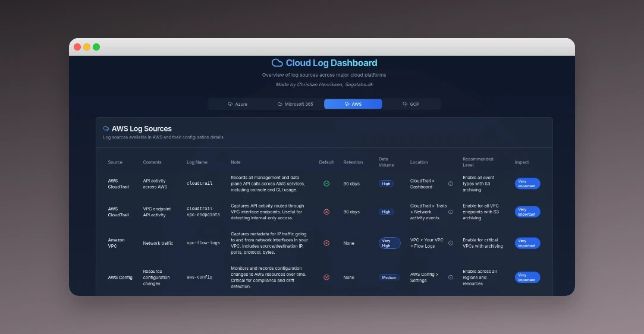
Task: Click the Impact column header
Action: [522, 162]
